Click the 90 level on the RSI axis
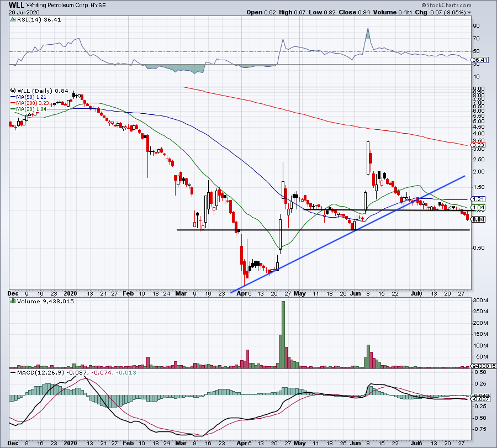 click(x=476, y=25)
